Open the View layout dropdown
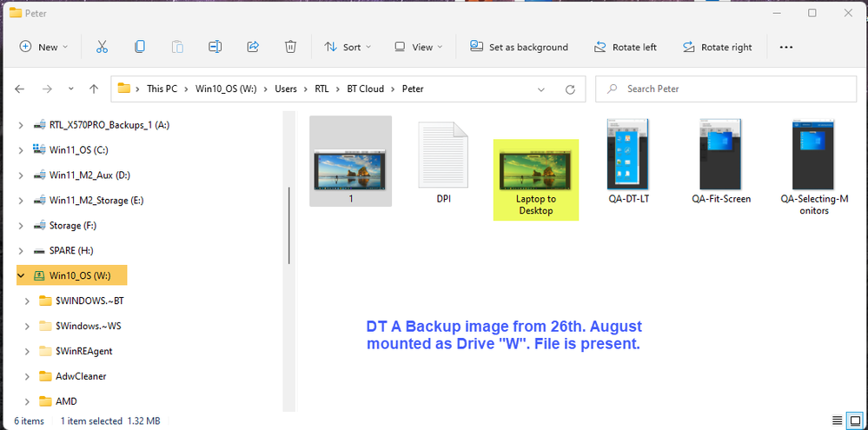Viewport: 868px width, 430px height. pos(418,47)
